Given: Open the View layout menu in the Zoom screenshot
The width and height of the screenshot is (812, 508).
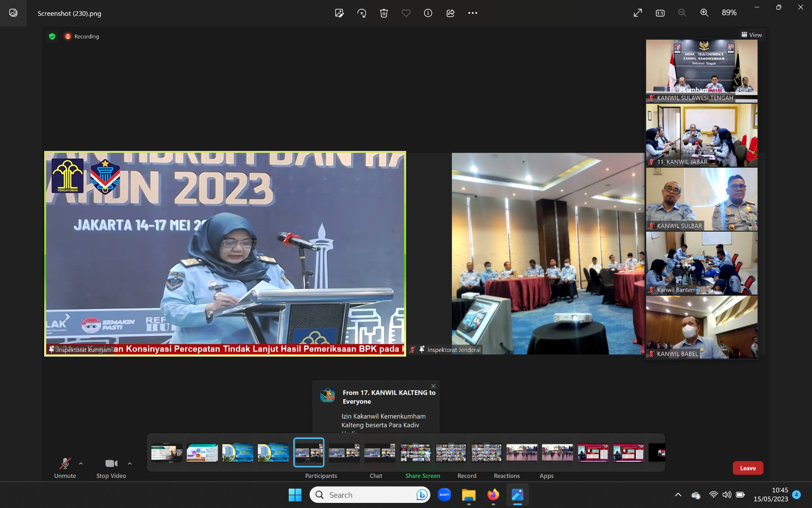Looking at the screenshot, I should click(x=752, y=35).
